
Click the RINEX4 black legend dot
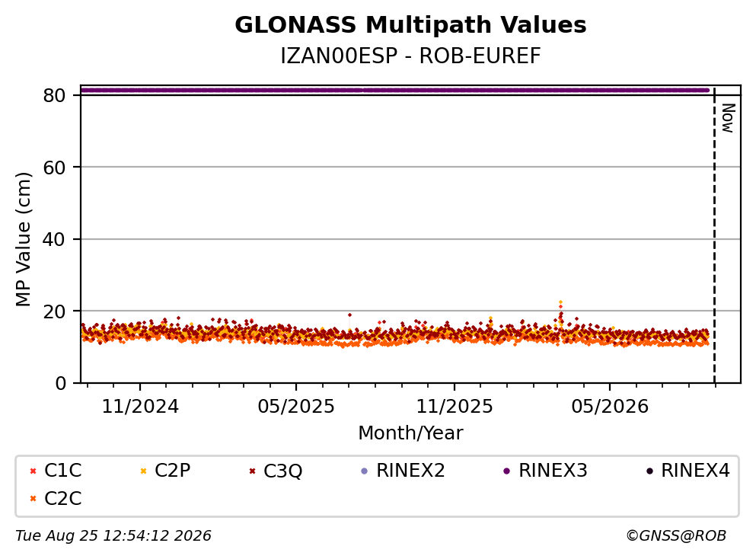(x=649, y=471)
